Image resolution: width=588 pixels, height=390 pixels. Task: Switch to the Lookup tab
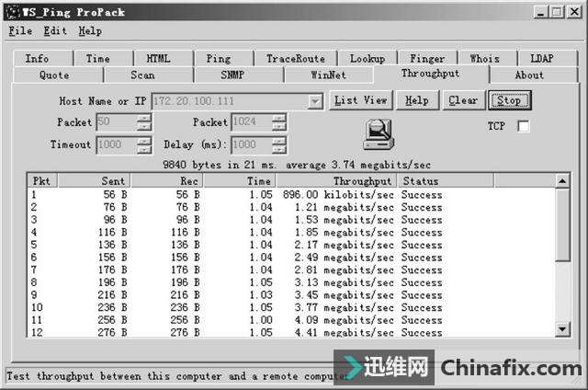(x=367, y=59)
